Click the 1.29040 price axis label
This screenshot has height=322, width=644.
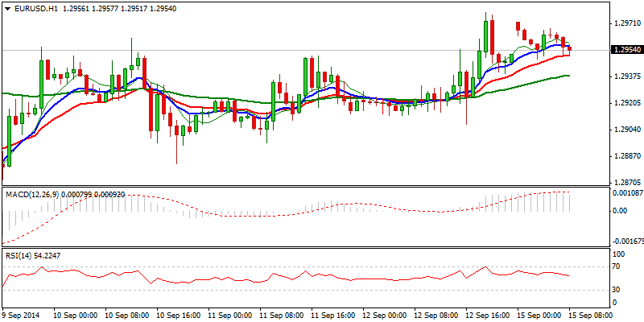point(627,130)
